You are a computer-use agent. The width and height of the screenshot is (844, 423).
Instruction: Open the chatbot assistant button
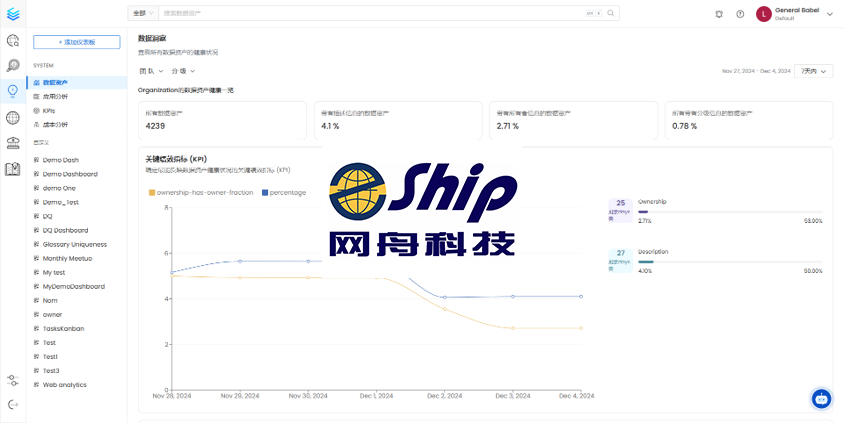click(x=821, y=398)
